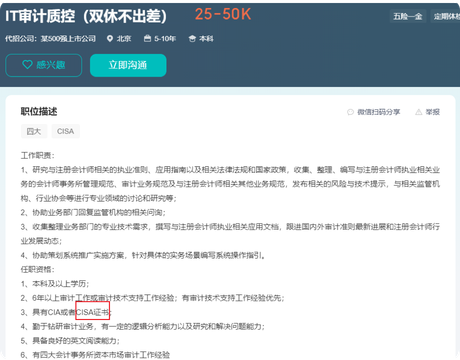Click the 五险一金 benefit tag
The image size is (460, 360).
(x=408, y=16)
